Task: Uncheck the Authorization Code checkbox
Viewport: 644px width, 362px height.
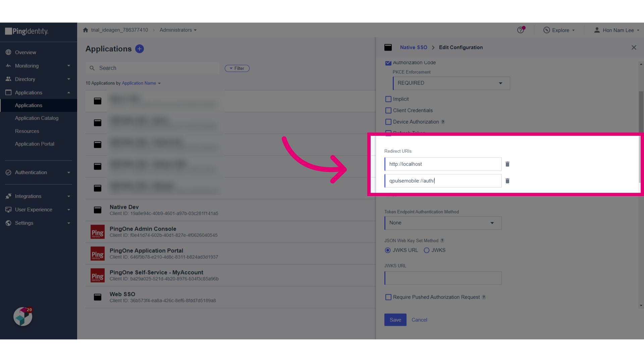Action: point(388,63)
